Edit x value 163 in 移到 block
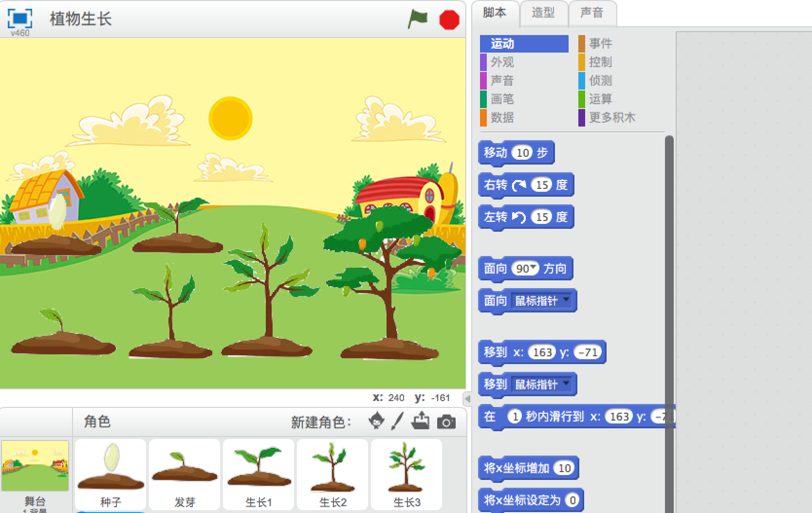The image size is (812, 513). [542, 352]
